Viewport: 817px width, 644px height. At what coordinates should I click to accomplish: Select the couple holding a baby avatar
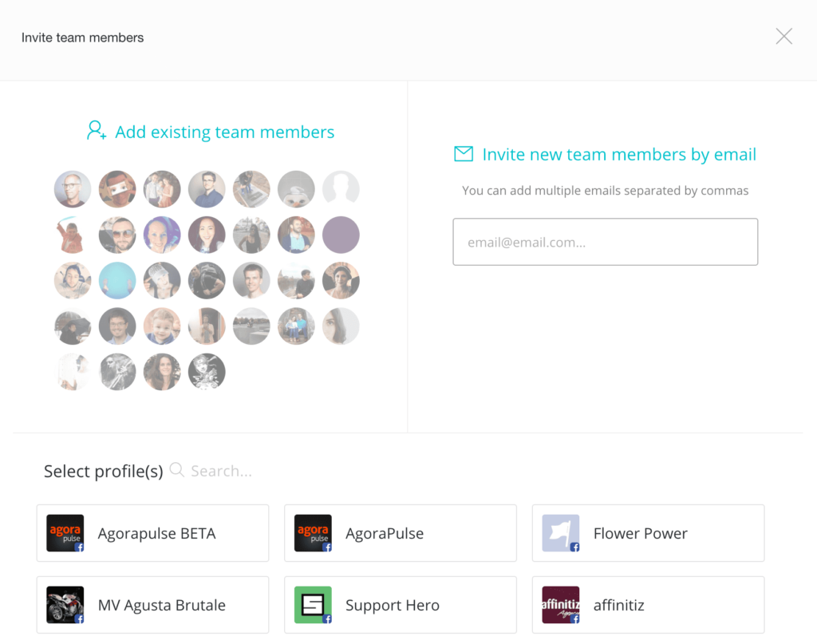[162, 189]
